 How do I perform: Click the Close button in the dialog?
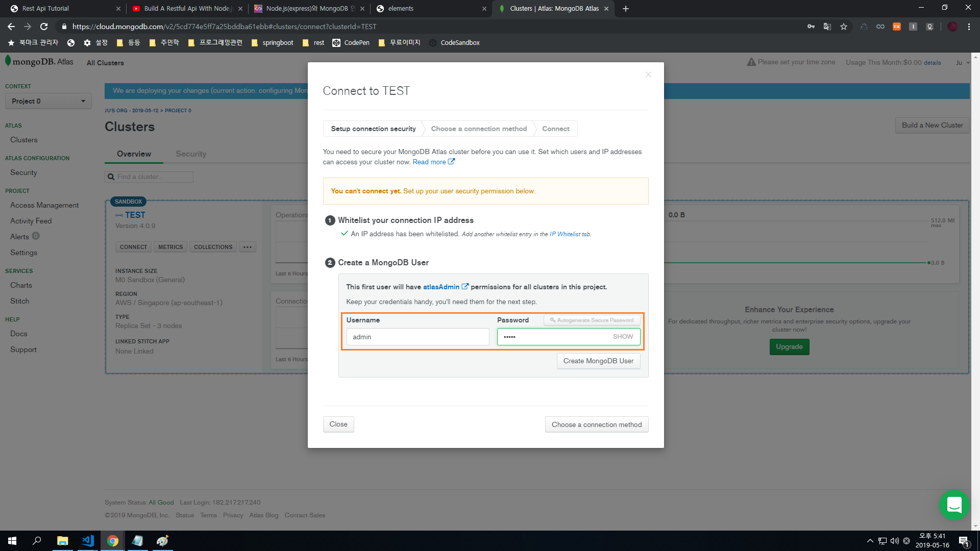(x=338, y=424)
